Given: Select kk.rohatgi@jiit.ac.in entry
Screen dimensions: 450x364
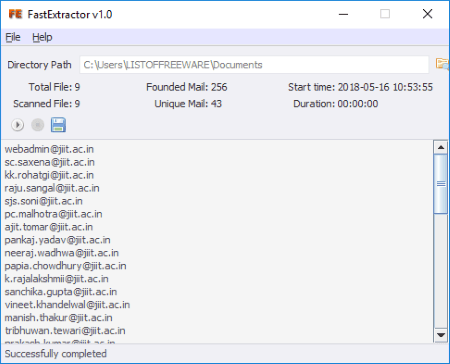Looking at the screenshot, I should [x=49, y=175].
